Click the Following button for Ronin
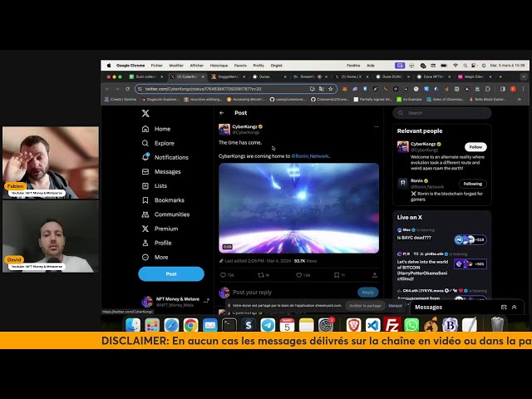This screenshot has width=532, height=399. [473, 184]
